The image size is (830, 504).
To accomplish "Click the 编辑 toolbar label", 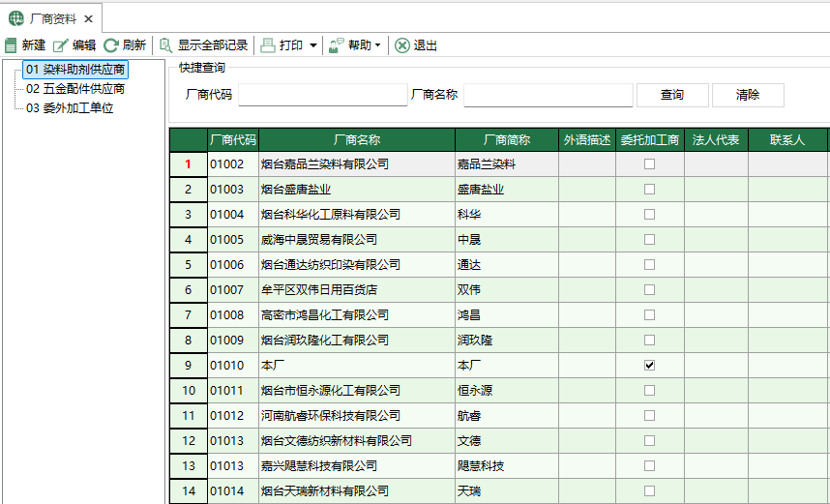I will [x=83, y=45].
